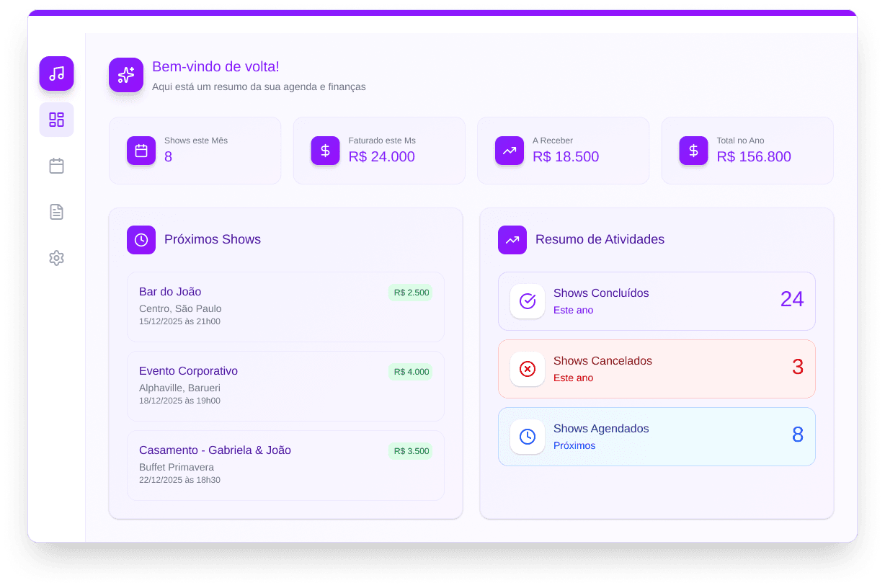
Task: Open the calendar icon in the sidebar
Action: (56, 166)
